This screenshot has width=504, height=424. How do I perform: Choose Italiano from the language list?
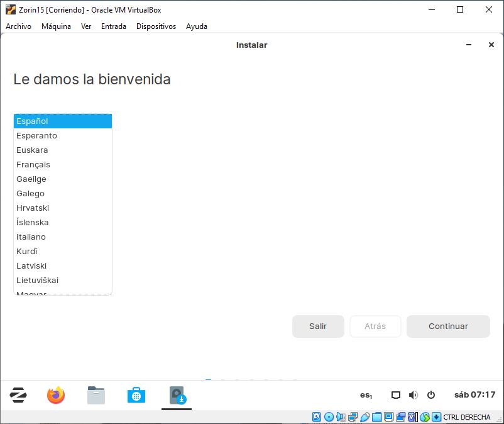(x=31, y=237)
